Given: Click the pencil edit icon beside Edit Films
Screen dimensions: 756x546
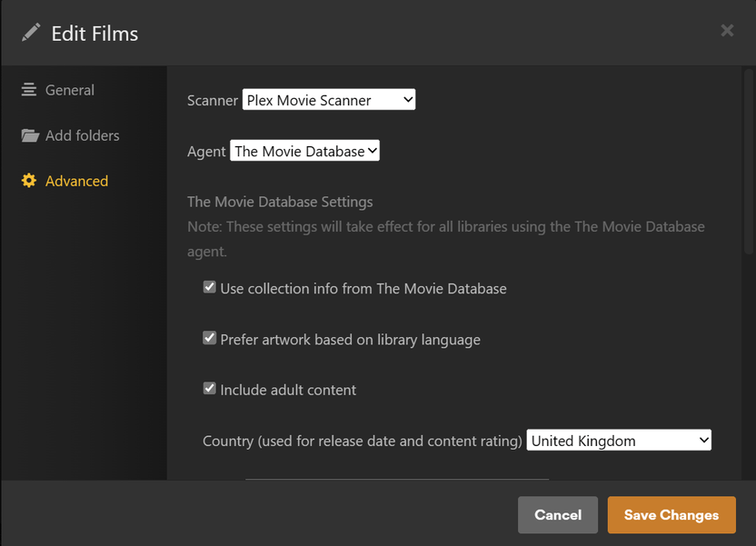Looking at the screenshot, I should 31,33.
